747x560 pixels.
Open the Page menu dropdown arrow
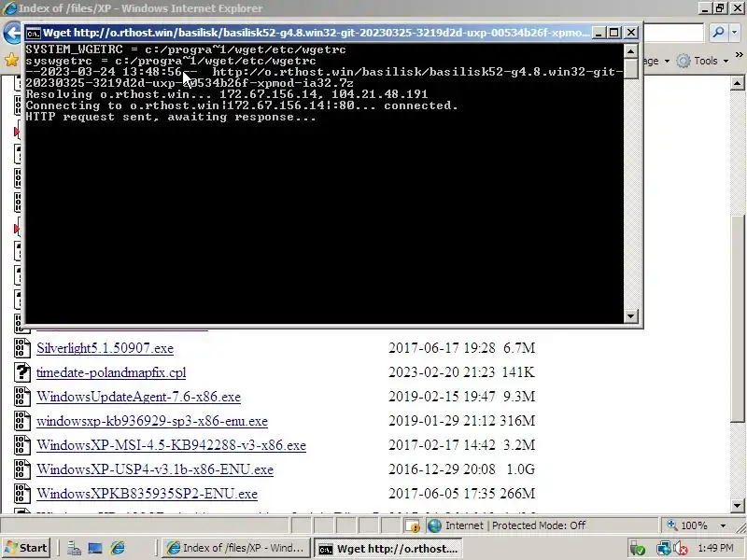(667, 61)
